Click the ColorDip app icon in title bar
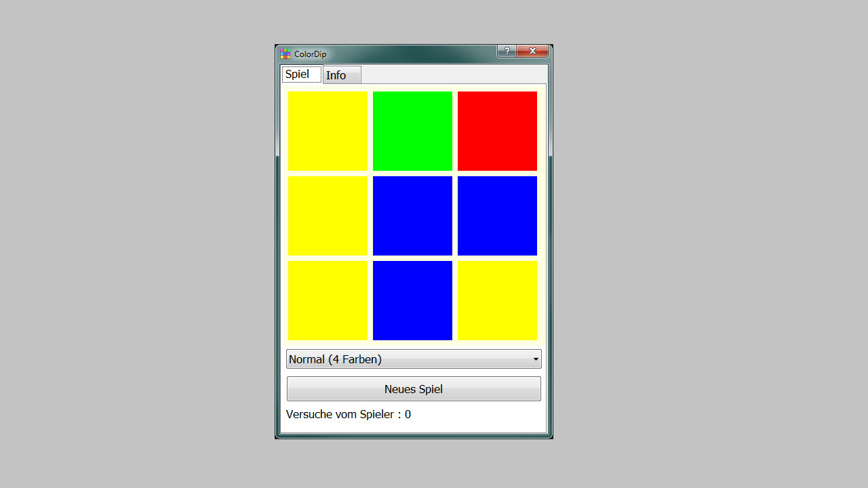The image size is (868, 488). click(285, 54)
